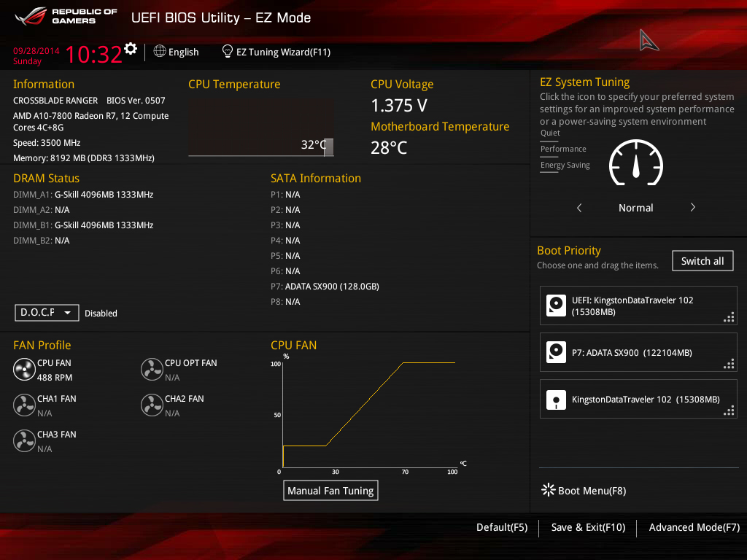Select UEFI: KingstonDataTraveler 102 boot entry

(x=638, y=306)
